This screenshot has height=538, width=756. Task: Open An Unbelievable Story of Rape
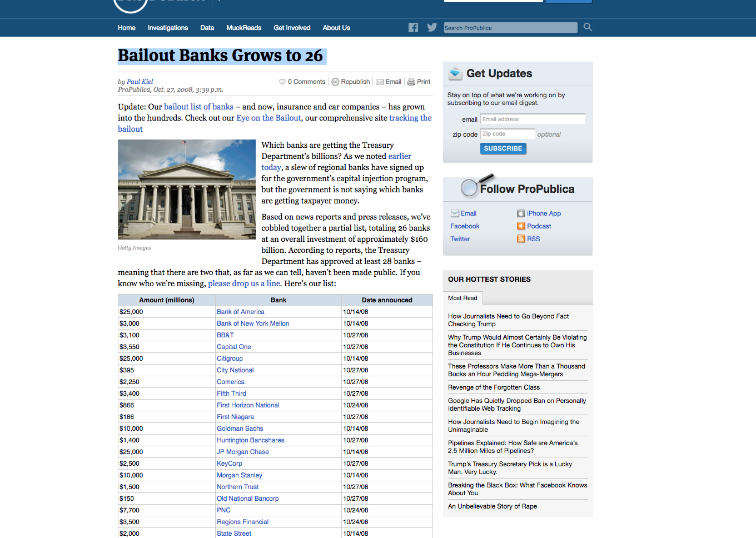click(493, 506)
